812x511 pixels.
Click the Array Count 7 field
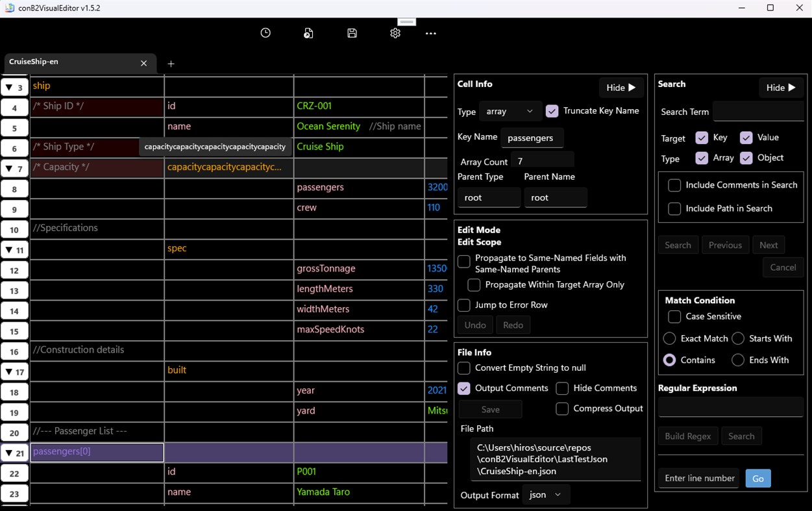(543, 161)
